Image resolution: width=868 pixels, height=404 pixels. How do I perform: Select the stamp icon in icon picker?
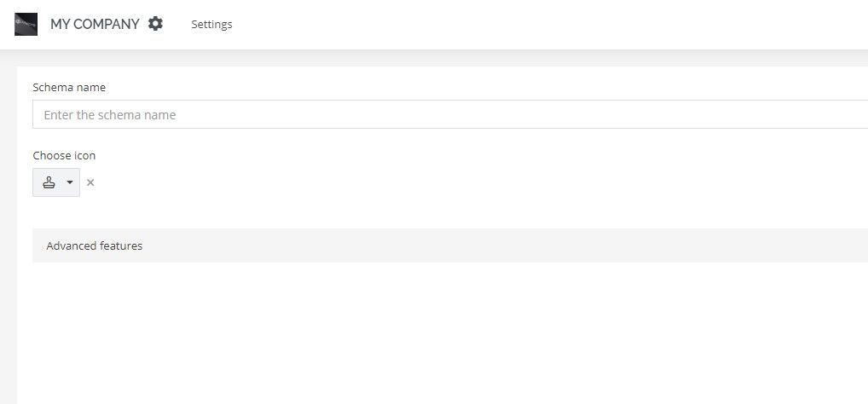click(49, 182)
